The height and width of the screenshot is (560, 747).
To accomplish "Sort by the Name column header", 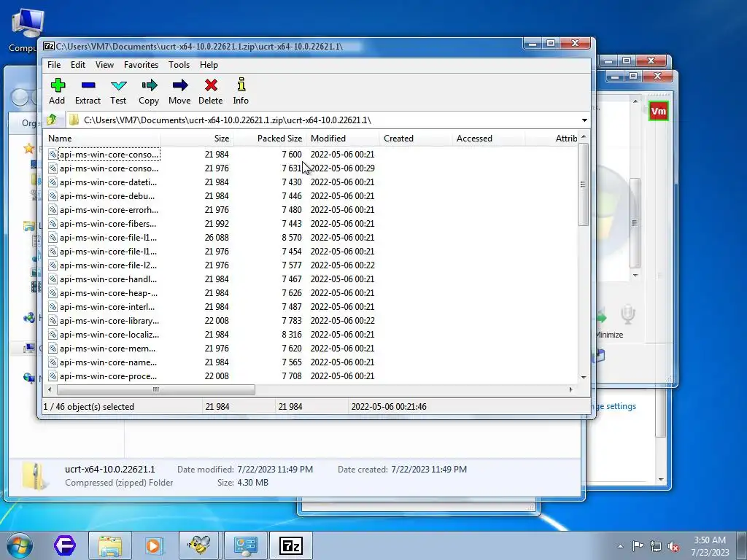I will [x=102, y=139].
